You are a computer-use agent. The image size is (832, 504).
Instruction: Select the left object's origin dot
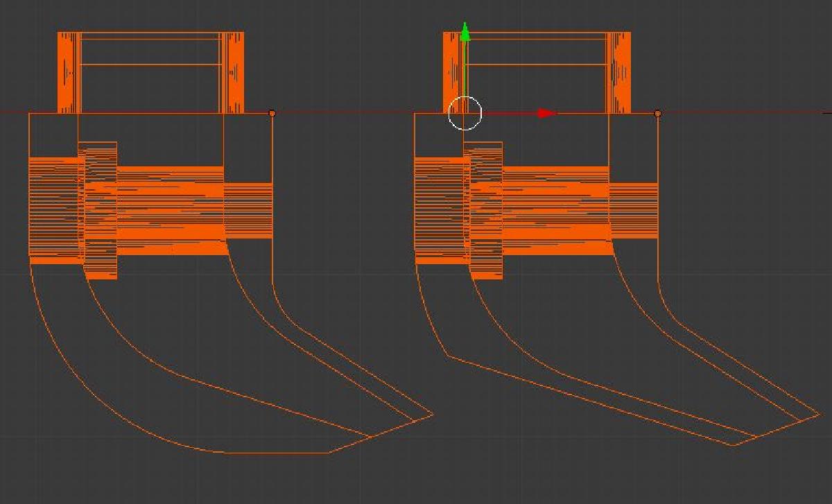tap(272, 113)
